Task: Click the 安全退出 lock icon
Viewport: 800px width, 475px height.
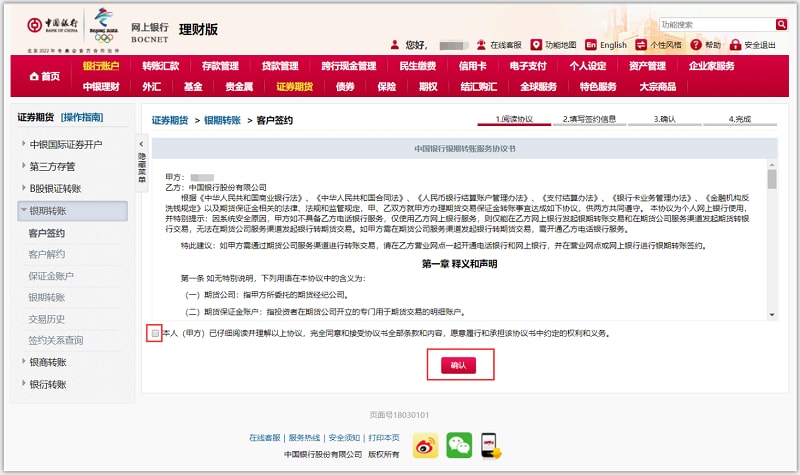Action: click(735, 45)
